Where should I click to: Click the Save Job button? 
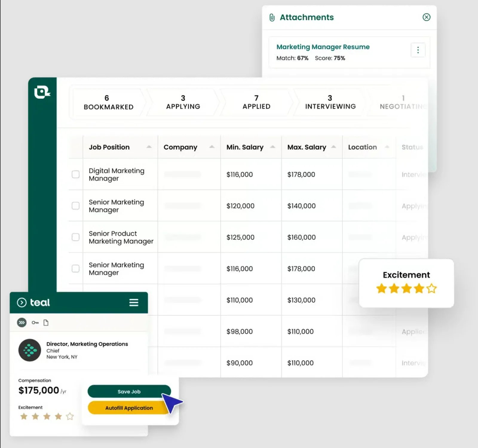[129, 392]
